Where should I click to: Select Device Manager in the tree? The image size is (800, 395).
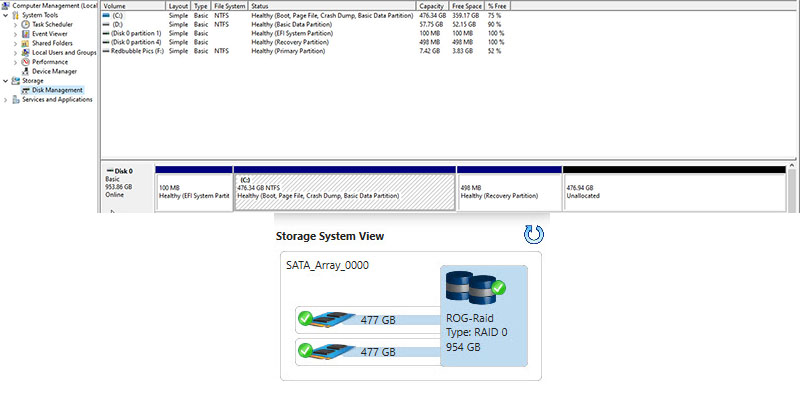pyautogui.click(x=55, y=71)
